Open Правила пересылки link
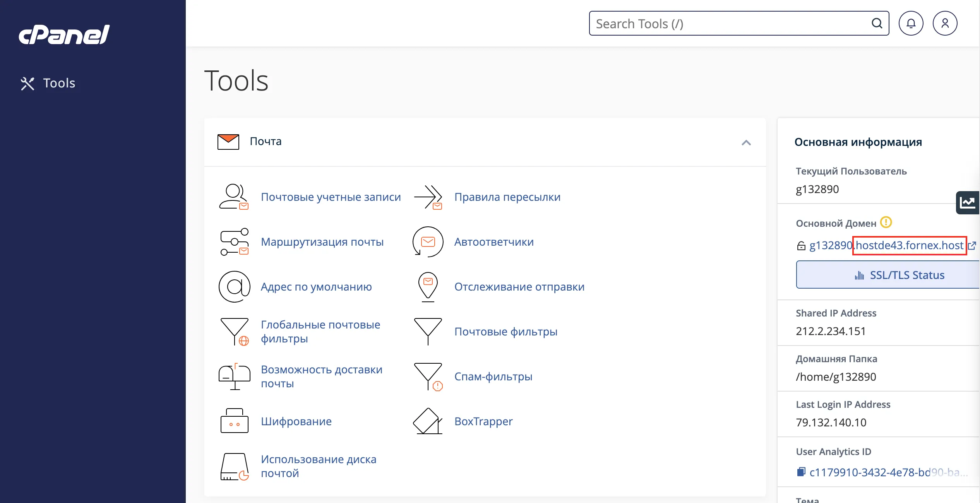980x503 pixels. tap(507, 197)
